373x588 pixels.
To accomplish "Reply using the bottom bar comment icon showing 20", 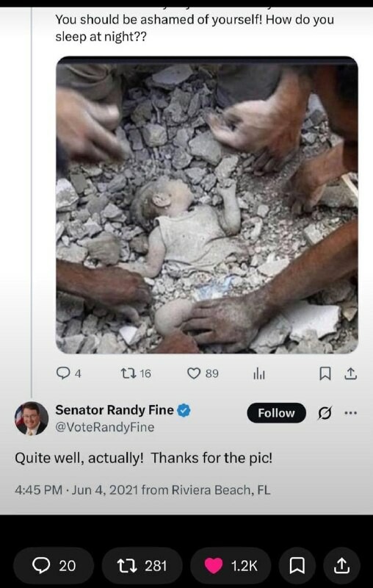I will pyautogui.click(x=54, y=565).
